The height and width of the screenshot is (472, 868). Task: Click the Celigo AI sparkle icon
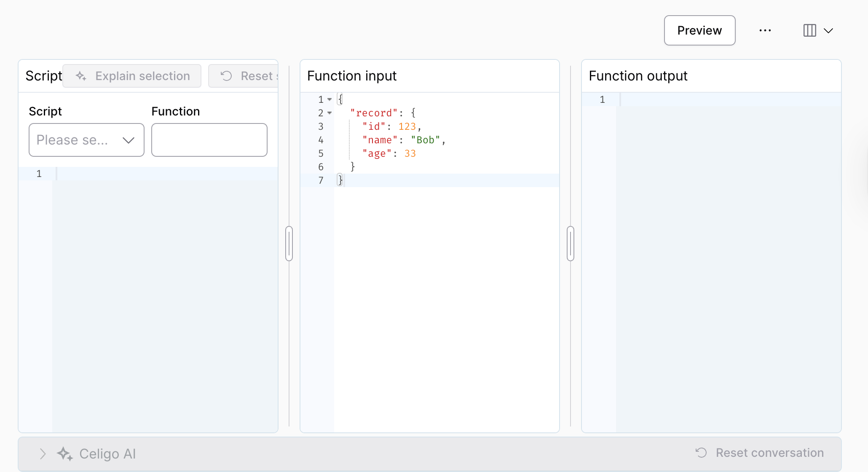coord(65,454)
